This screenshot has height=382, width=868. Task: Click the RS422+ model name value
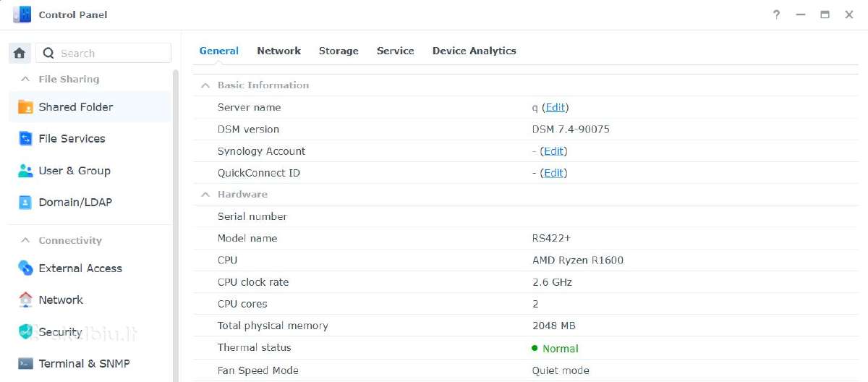click(x=551, y=238)
